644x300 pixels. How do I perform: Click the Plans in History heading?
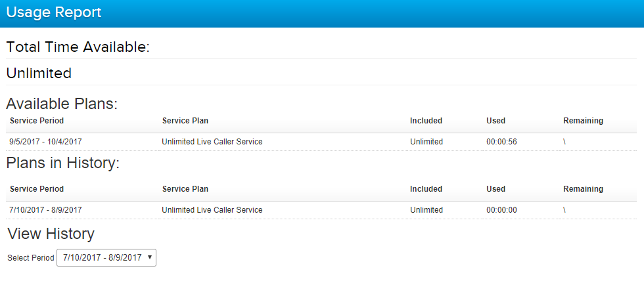coord(63,163)
